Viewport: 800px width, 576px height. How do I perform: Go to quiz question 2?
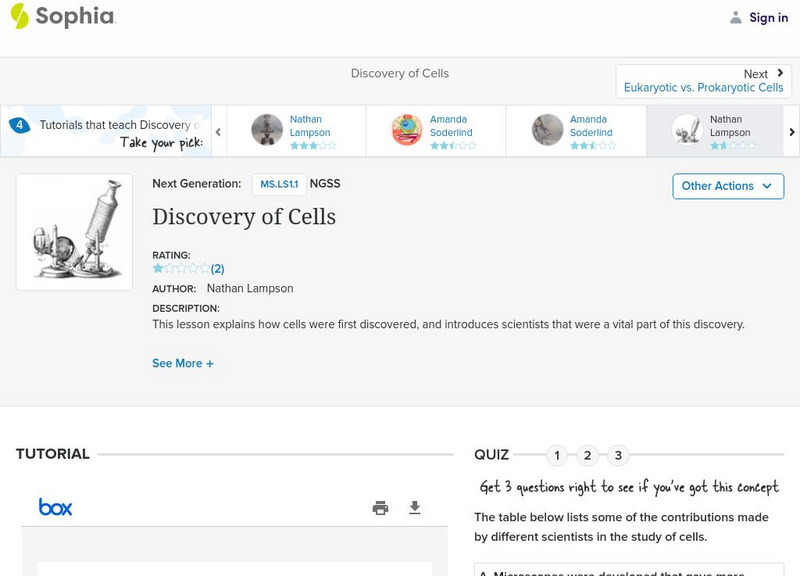click(x=588, y=456)
